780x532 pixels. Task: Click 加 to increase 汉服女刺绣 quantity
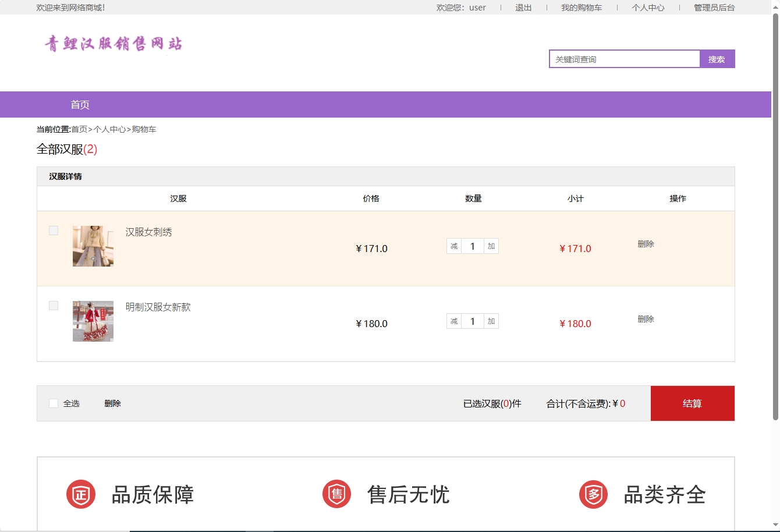(x=491, y=246)
